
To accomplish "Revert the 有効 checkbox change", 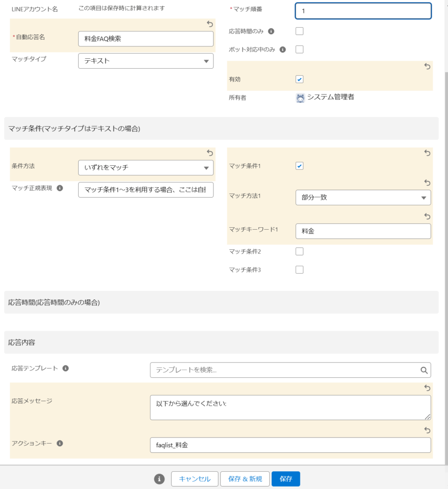I will (427, 67).
